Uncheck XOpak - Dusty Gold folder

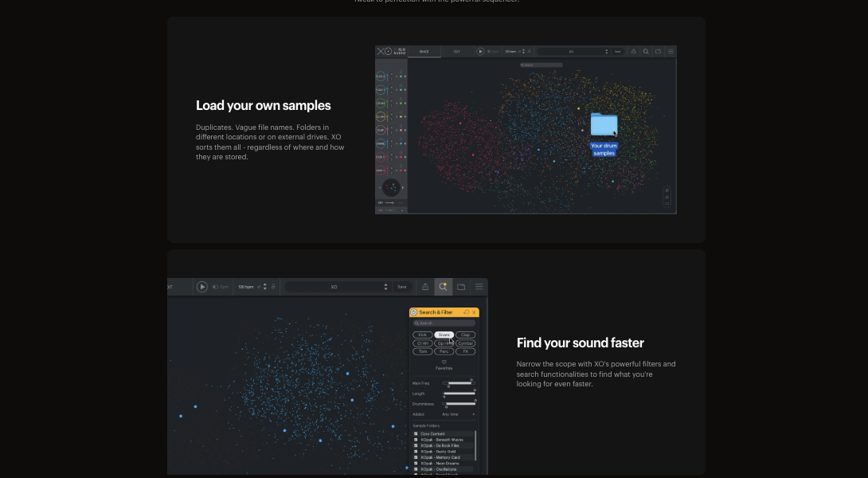(416, 452)
